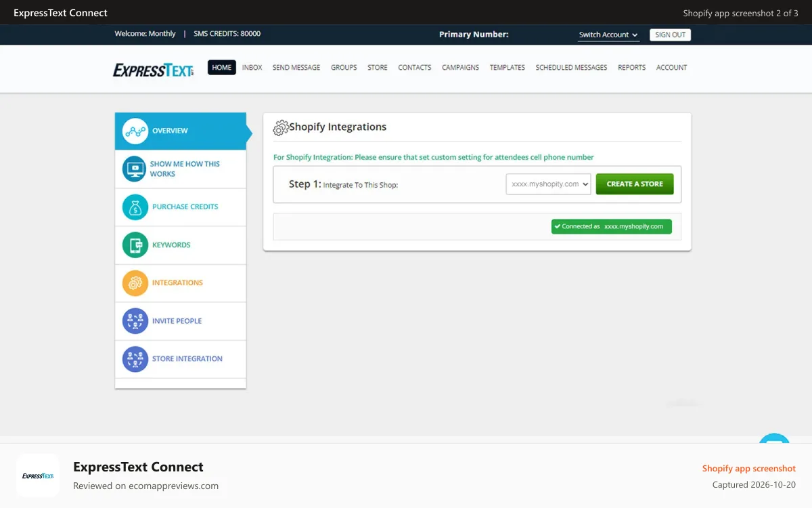Click the SMS CREDITS: 80000 text
The width and height of the screenshot is (812, 508).
click(227, 34)
